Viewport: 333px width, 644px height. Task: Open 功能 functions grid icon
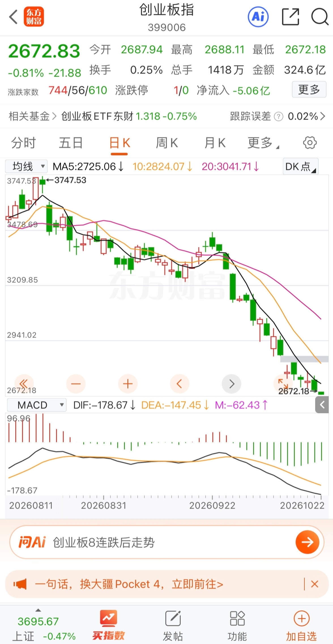pos(237,619)
